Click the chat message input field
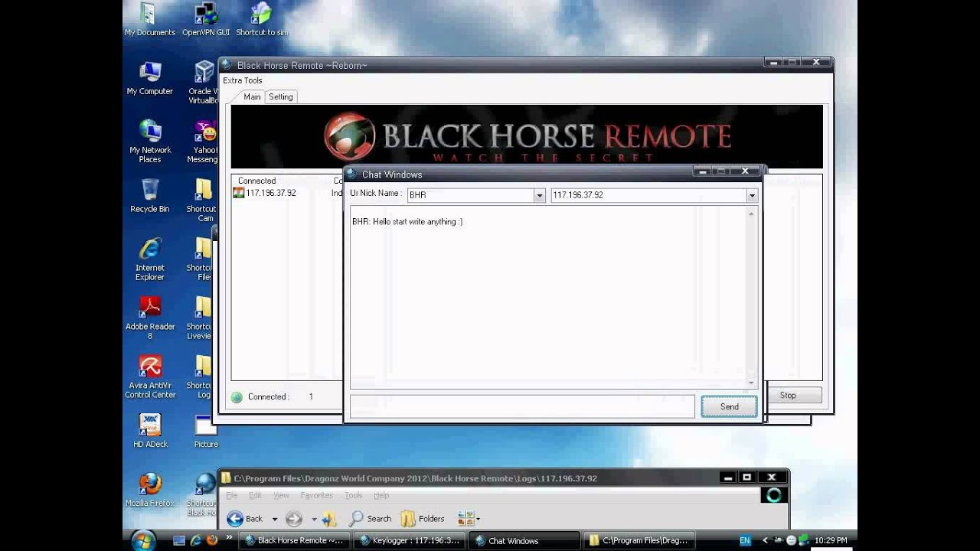 [x=522, y=406]
